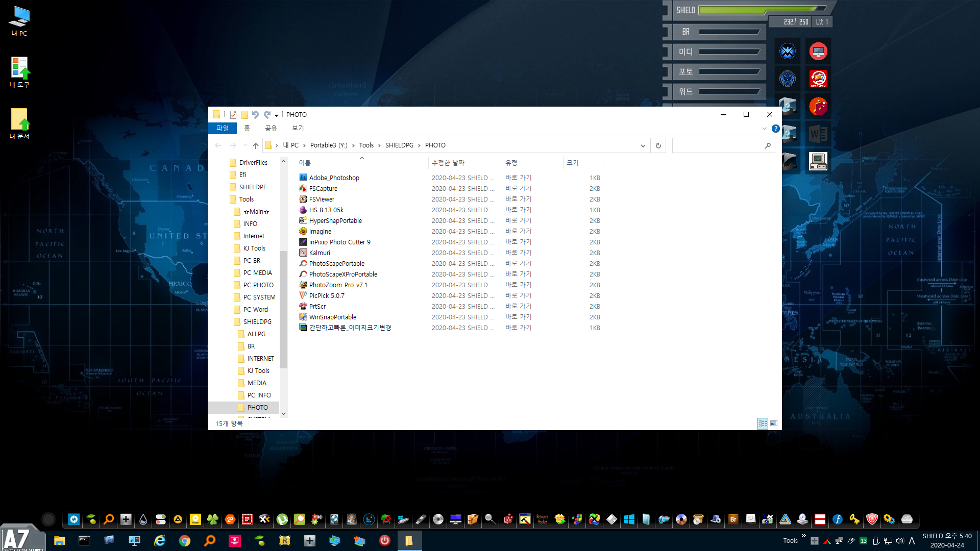Click the Explorer help question mark icon
This screenshot has height=551, width=980.
click(775, 129)
